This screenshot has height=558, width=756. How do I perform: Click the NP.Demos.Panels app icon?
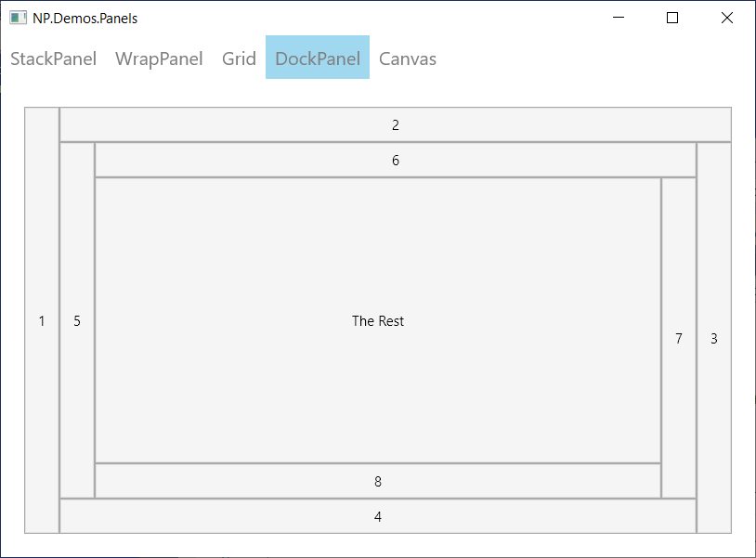18,18
